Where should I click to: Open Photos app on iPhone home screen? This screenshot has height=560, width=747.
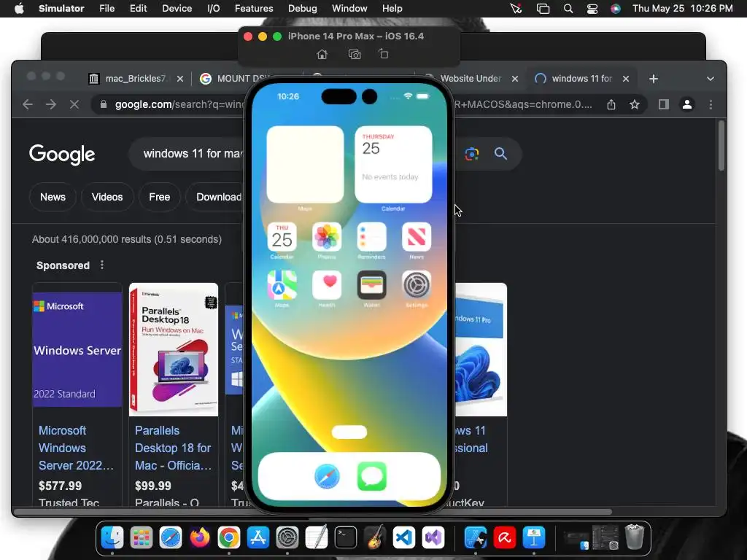point(327,237)
